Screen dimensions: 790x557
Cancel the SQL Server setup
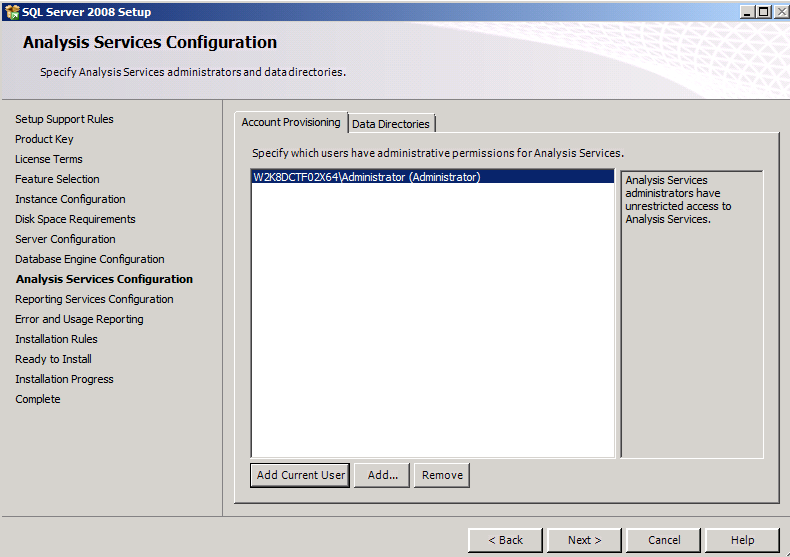click(664, 540)
